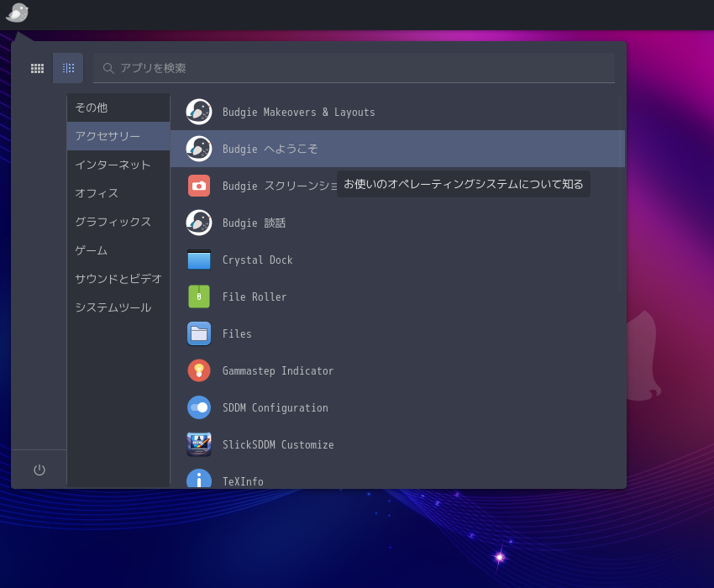Launch Budgie へようこそ label
714x588 pixels.
click(x=270, y=149)
